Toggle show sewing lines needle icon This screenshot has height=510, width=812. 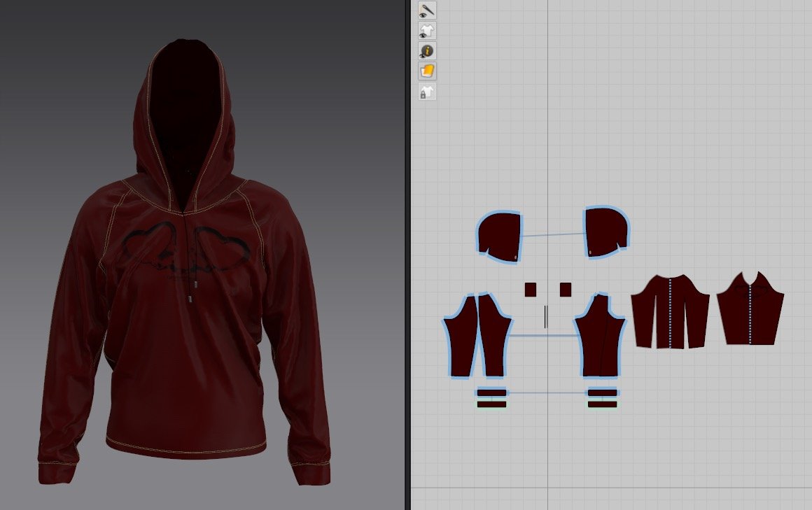click(427, 10)
